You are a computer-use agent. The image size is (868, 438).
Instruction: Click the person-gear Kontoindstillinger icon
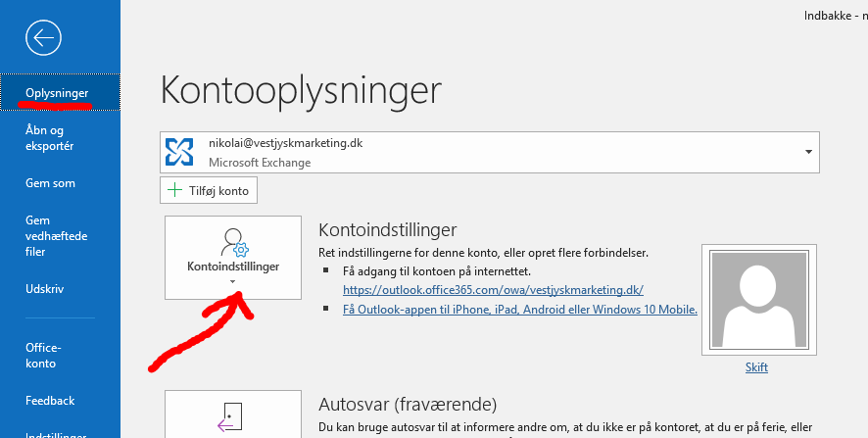(x=233, y=242)
